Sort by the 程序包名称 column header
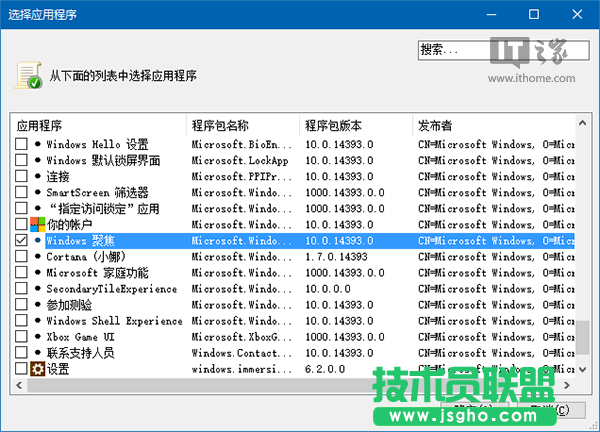 pyautogui.click(x=242, y=126)
